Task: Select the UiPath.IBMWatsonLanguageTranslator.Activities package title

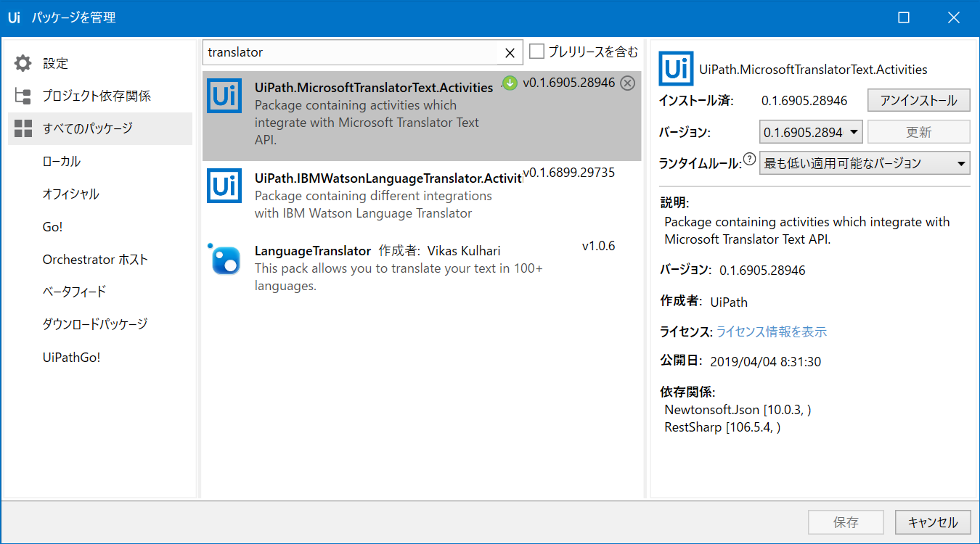Action: (x=388, y=178)
